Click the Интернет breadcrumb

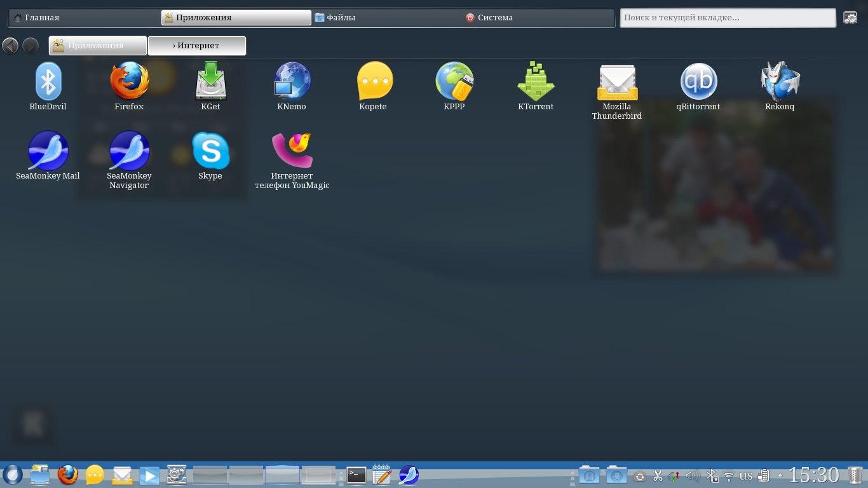tap(197, 46)
